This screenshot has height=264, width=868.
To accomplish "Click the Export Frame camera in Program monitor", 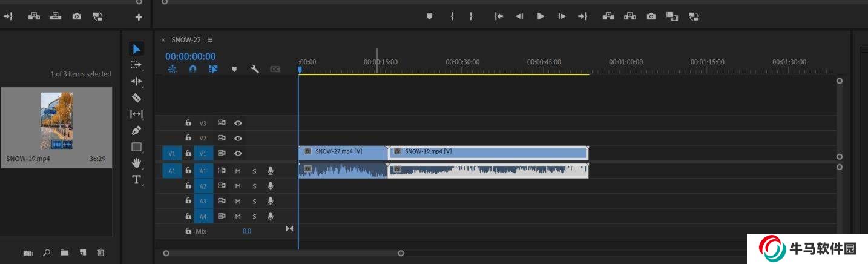I will pyautogui.click(x=651, y=16).
